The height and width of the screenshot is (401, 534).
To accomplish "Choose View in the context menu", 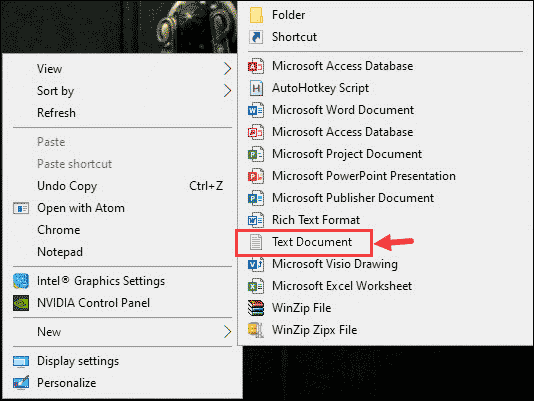I will point(49,69).
